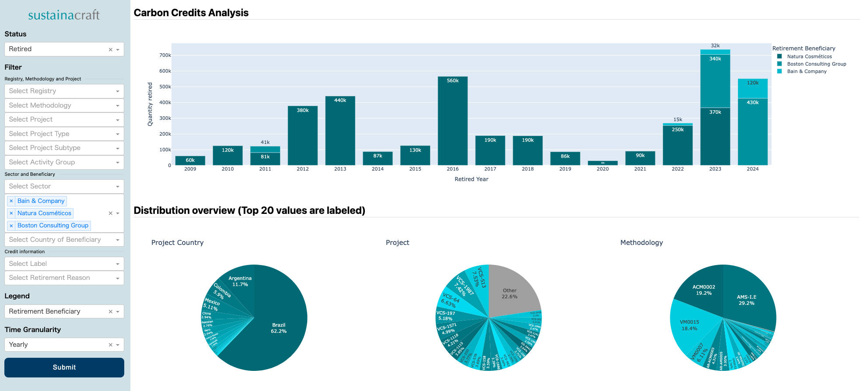Image resolution: width=868 pixels, height=391 pixels.
Task: Clear the Yearly time granularity value
Action: (x=111, y=345)
